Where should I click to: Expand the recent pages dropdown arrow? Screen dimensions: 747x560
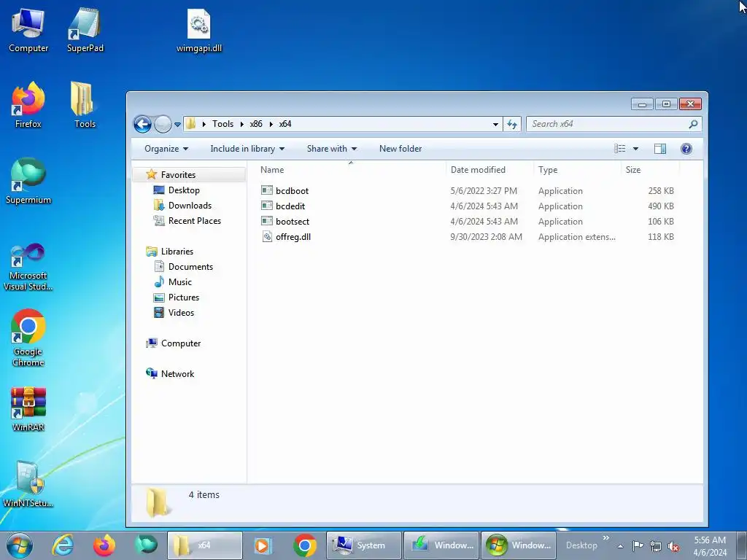point(177,124)
